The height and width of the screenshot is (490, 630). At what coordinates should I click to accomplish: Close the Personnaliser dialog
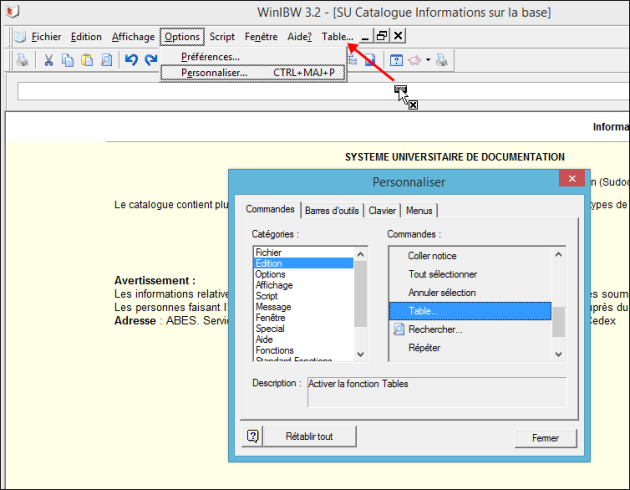[x=572, y=179]
